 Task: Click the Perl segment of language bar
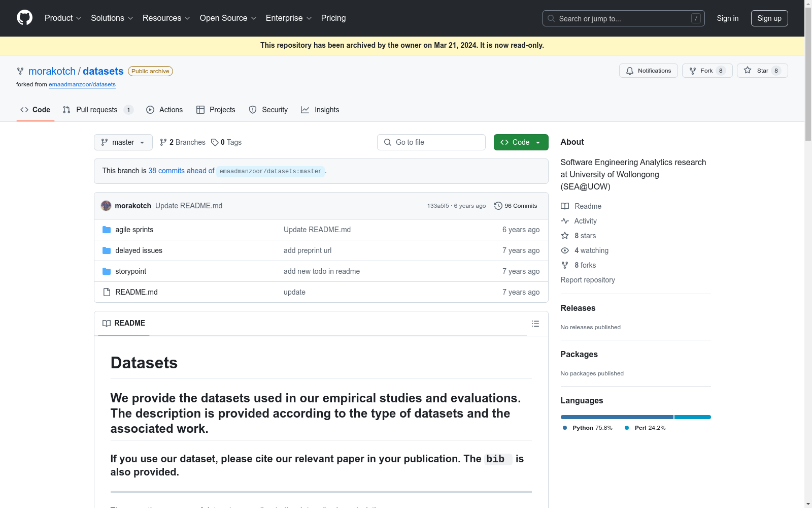pyautogui.click(x=693, y=417)
